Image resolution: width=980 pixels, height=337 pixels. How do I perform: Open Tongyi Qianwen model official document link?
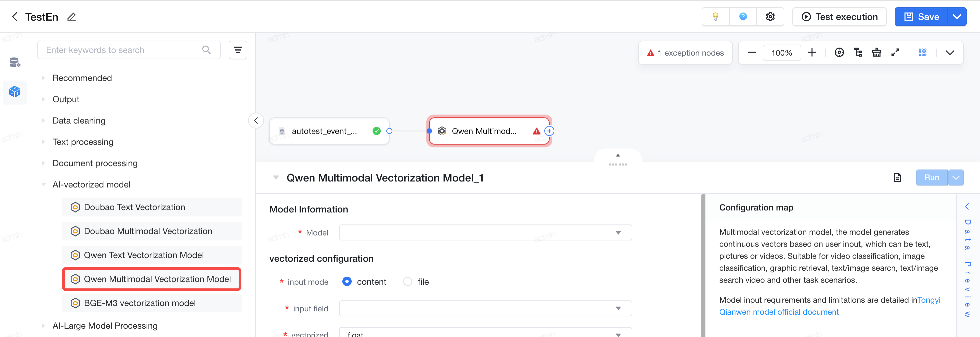click(x=829, y=306)
